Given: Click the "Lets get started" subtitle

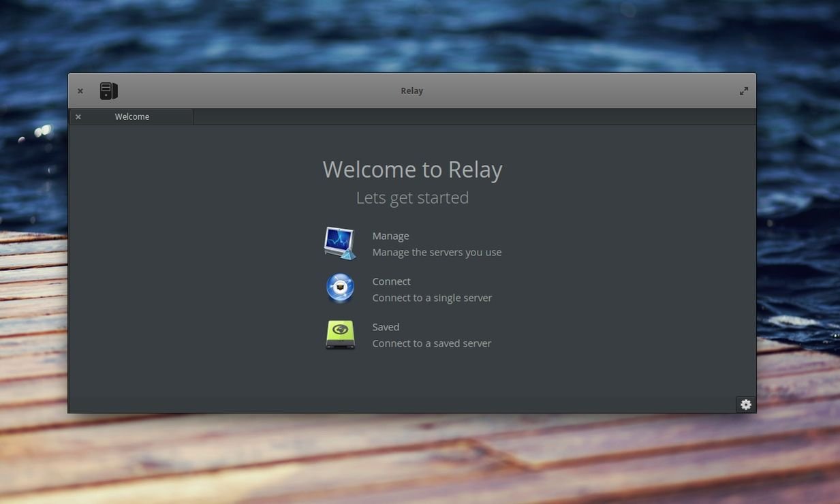Looking at the screenshot, I should [412, 198].
